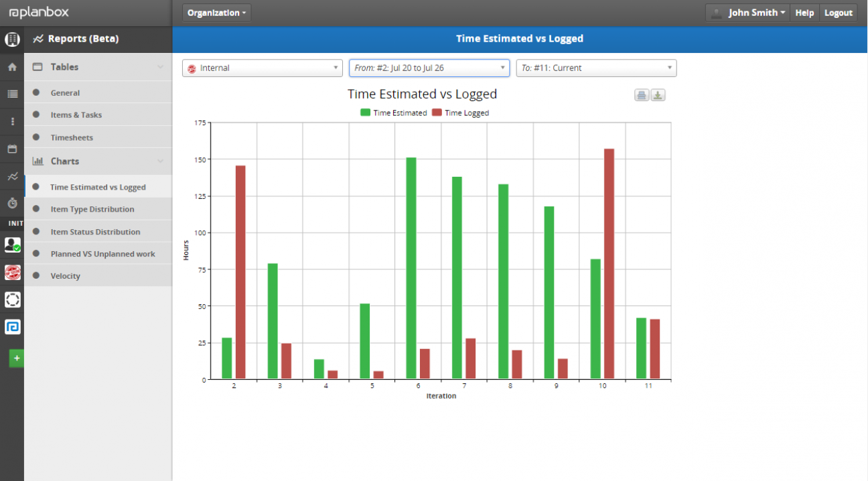Image resolution: width=868 pixels, height=481 pixels.
Task: Open the timer stopwatch sidebar icon
Action: 12,203
